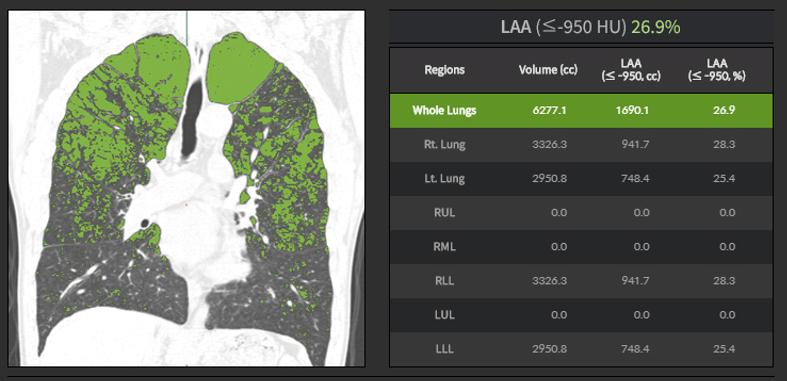Screen dimensions: 787x381
Task: Click the Whole Lungs volume value 6277.1
Action: click(x=550, y=110)
